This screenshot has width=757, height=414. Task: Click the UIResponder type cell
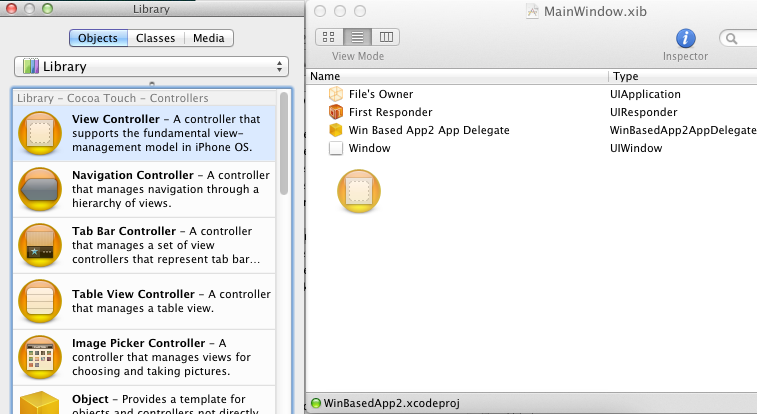tap(643, 112)
